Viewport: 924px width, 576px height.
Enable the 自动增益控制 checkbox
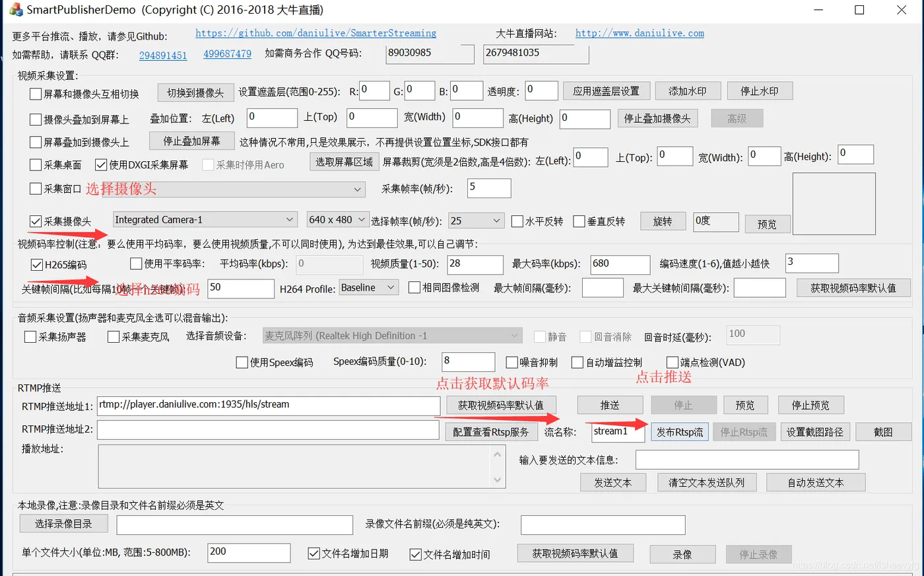(577, 362)
